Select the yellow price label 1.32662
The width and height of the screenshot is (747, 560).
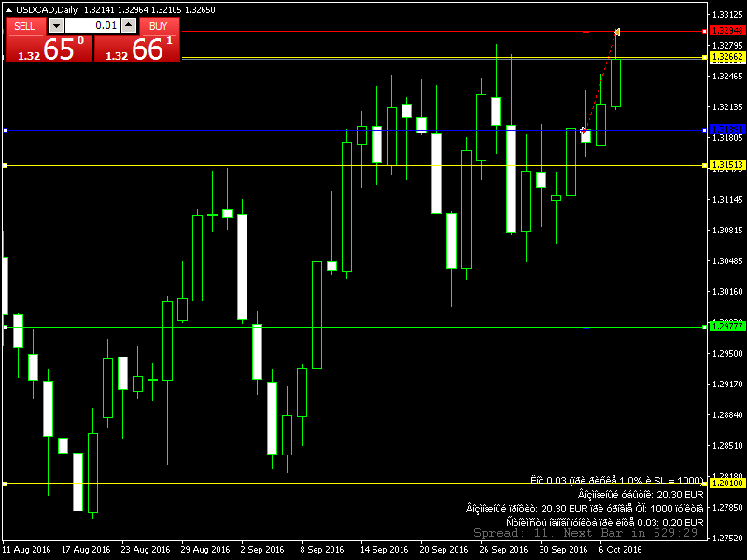pyautogui.click(x=726, y=57)
